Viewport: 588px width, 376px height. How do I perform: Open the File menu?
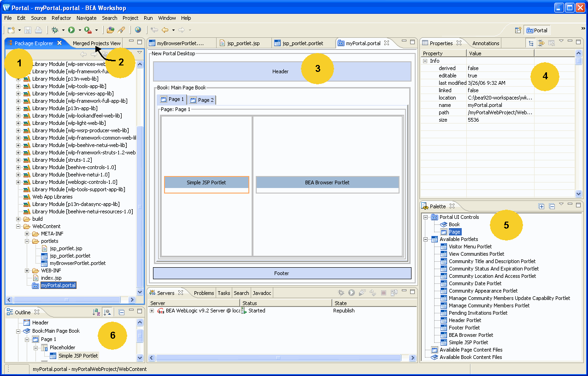[8, 18]
